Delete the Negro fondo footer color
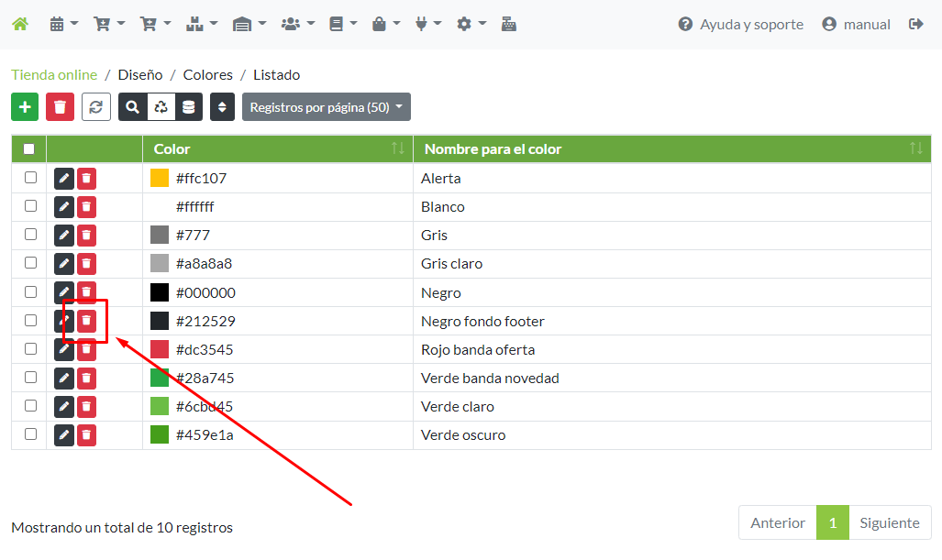 pyautogui.click(x=86, y=321)
